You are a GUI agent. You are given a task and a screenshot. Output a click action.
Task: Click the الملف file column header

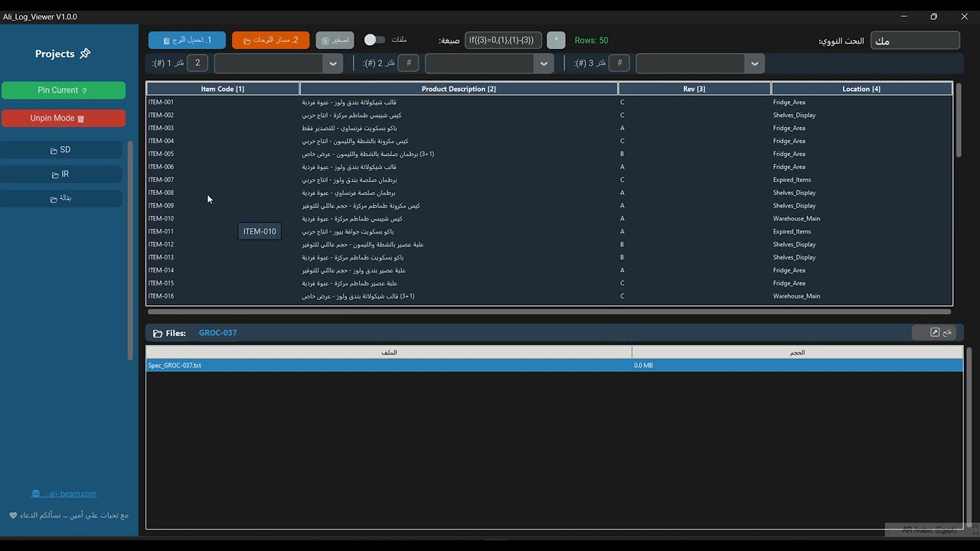(389, 353)
